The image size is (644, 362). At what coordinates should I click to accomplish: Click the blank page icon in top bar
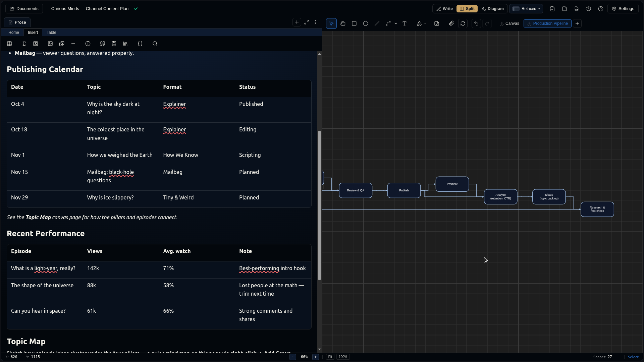(x=565, y=9)
